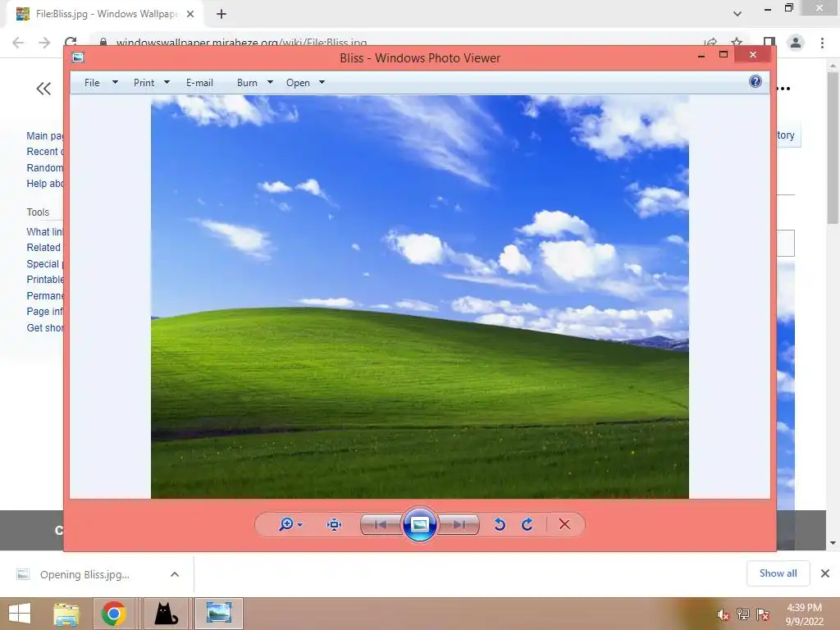Image resolution: width=840 pixels, height=630 pixels.
Task: Expand the Print dropdown arrow
Action: point(167,83)
